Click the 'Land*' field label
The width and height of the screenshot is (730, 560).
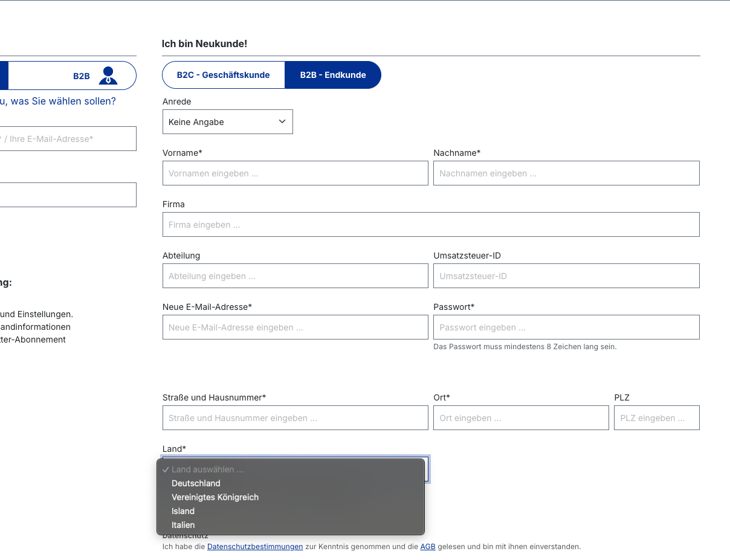pos(174,449)
